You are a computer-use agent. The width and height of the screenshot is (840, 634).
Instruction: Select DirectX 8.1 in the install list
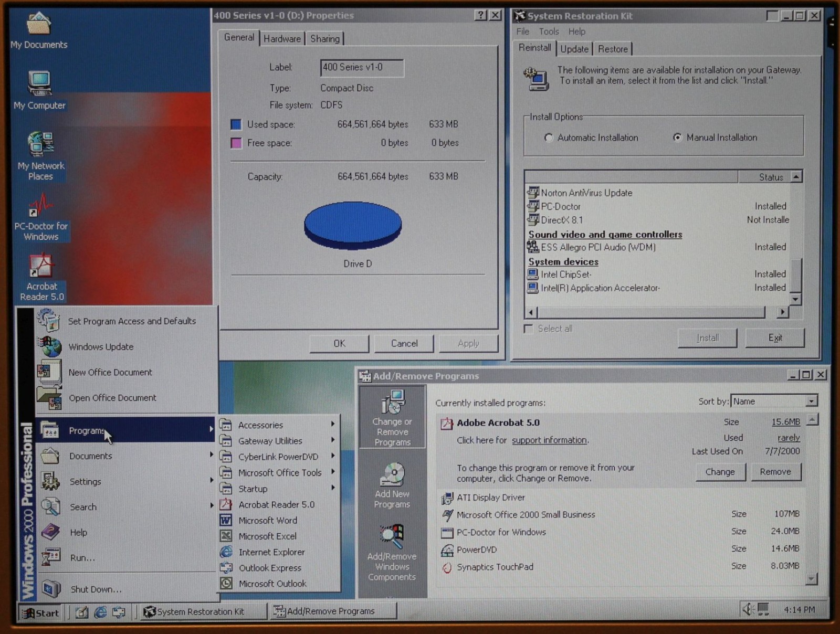(561, 220)
